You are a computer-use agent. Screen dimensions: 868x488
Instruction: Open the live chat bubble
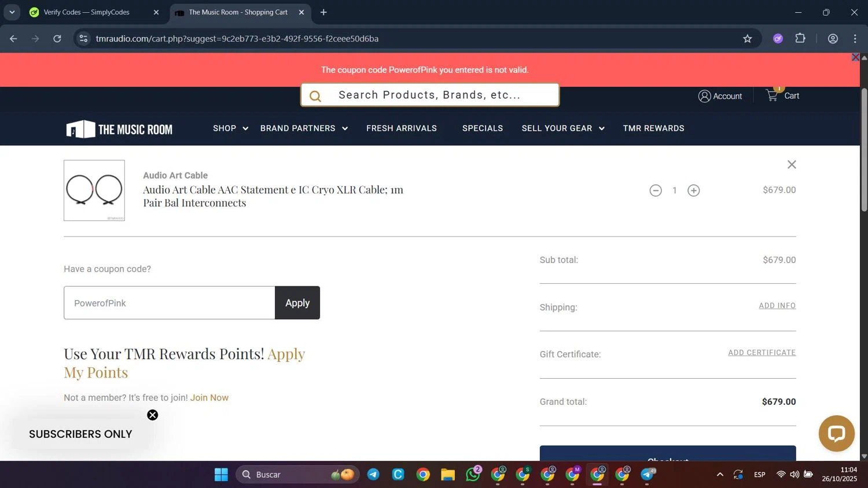(x=836, y=433)
